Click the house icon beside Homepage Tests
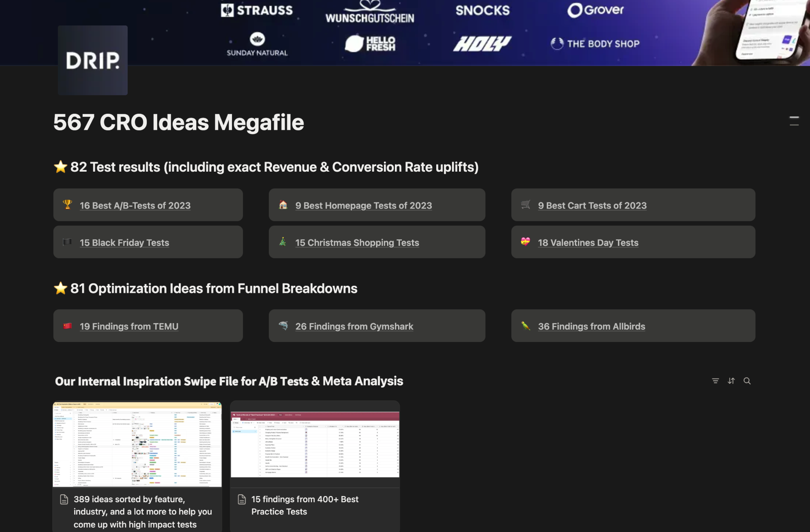810x532 pixels. (x=283, y=205)
